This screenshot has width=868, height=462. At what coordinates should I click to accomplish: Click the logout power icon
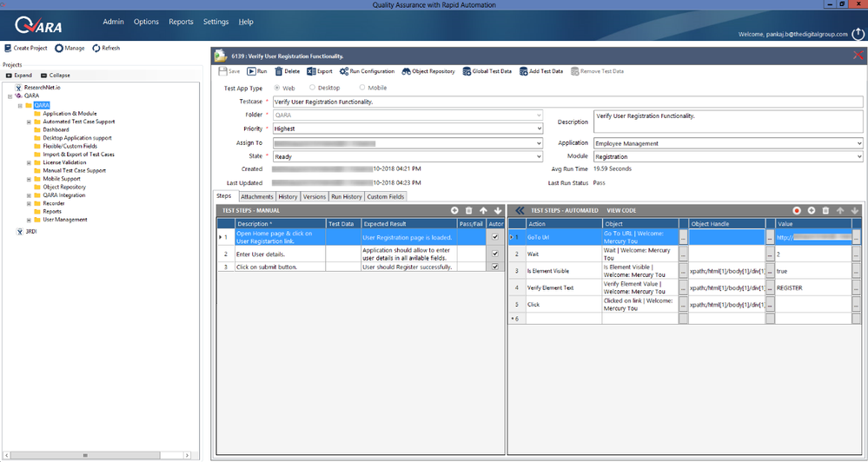(858, 34)
